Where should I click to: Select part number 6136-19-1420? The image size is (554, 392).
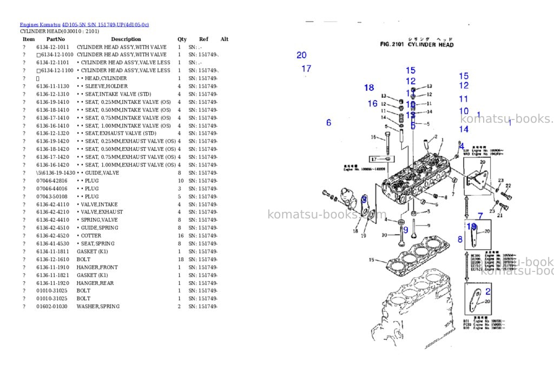[x=52, y=141]
